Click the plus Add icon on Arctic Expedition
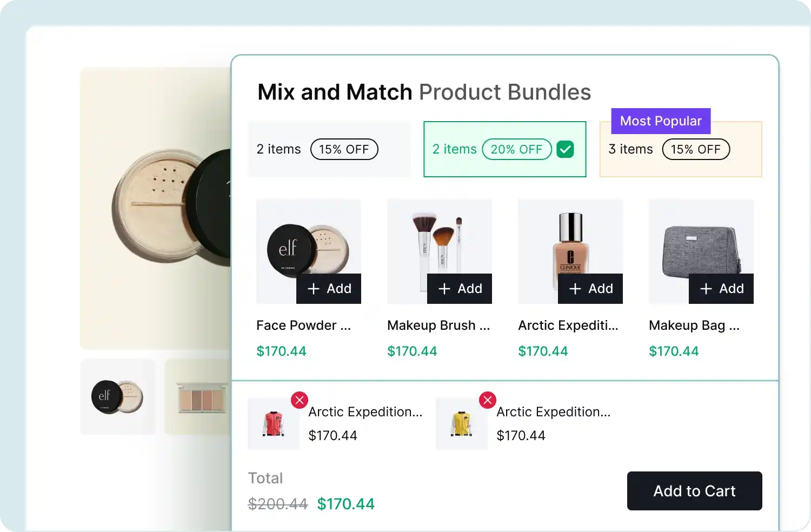811x532 pixels. tap(576, 289)
